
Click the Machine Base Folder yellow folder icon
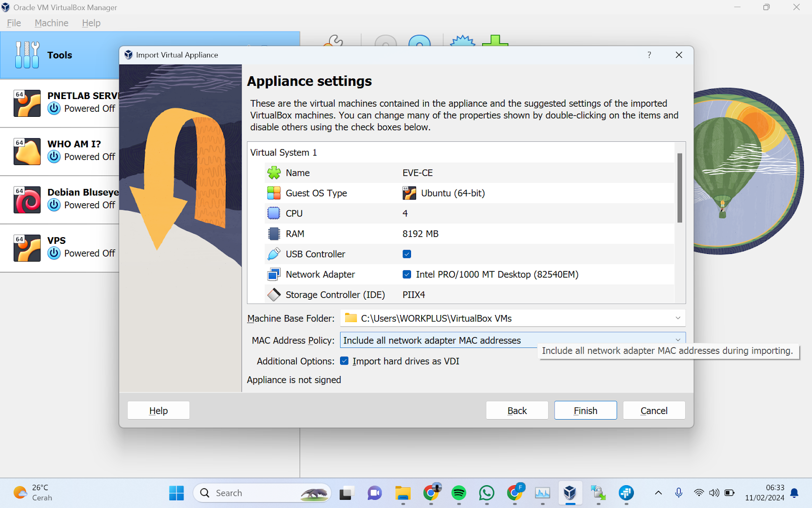tap(351, 318)
